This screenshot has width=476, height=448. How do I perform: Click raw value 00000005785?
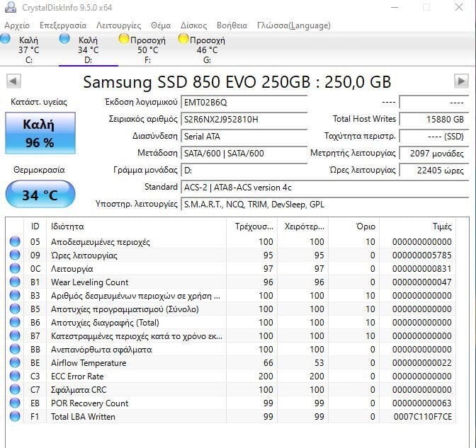point(422,255)
